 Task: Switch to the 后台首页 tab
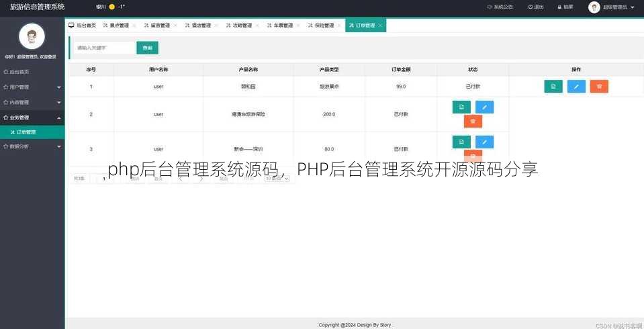[82, 25]
